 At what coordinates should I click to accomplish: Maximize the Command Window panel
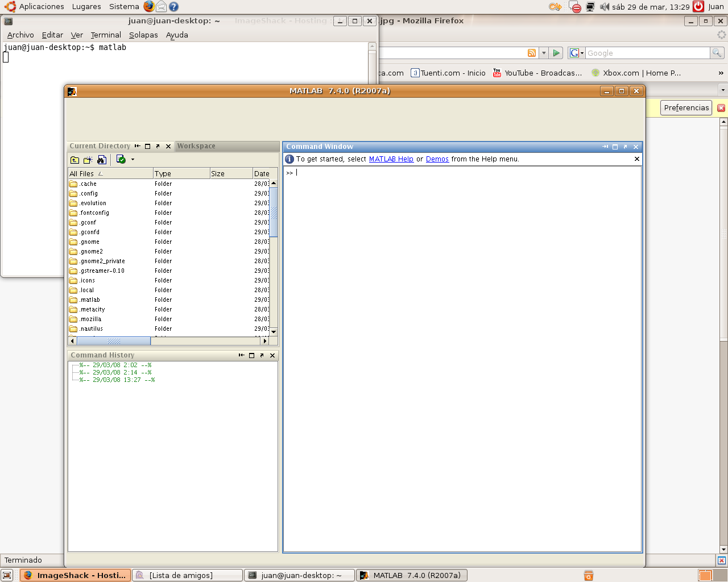coord(615,147)
